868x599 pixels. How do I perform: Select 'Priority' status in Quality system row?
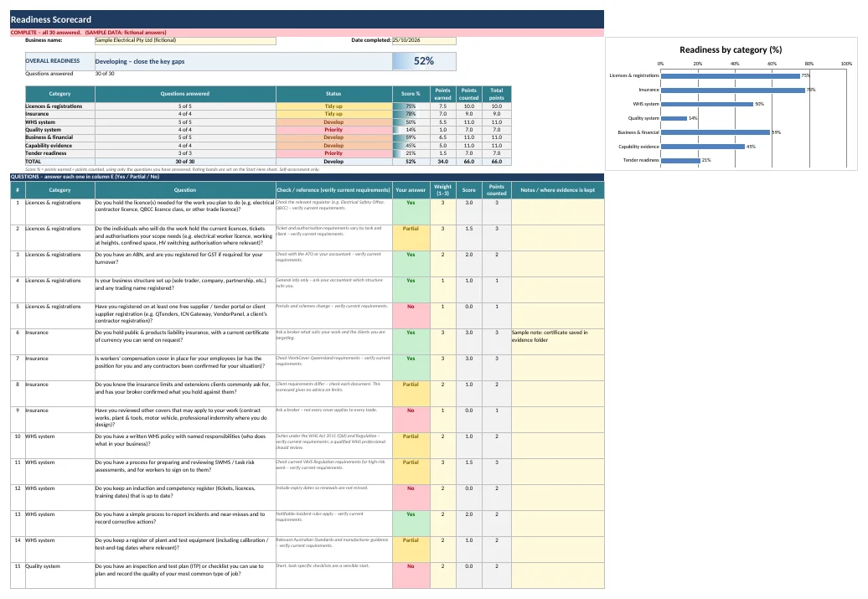coord(333,130)
